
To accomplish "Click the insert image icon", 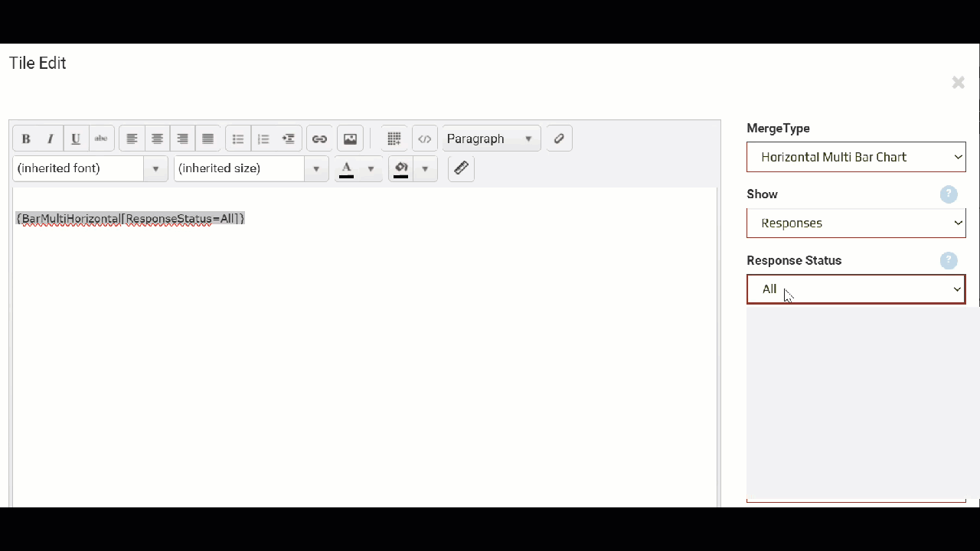I will (x=350, y=139).
